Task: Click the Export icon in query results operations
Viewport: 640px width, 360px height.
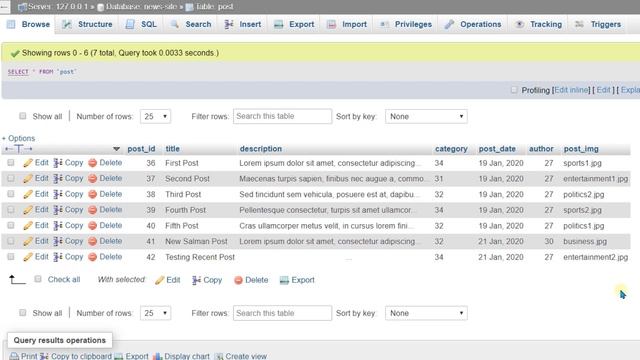Action: 118,356
